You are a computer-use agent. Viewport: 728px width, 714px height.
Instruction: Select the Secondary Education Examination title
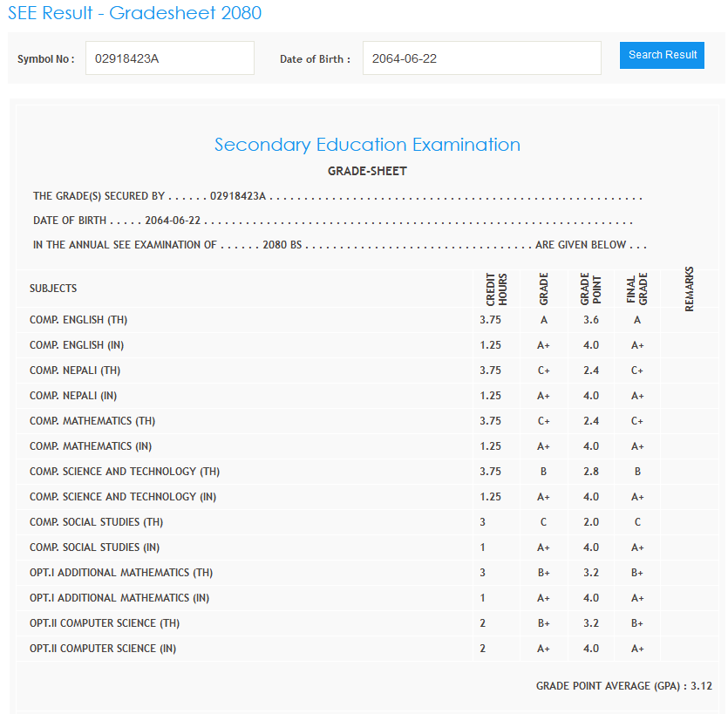(367, 145)
